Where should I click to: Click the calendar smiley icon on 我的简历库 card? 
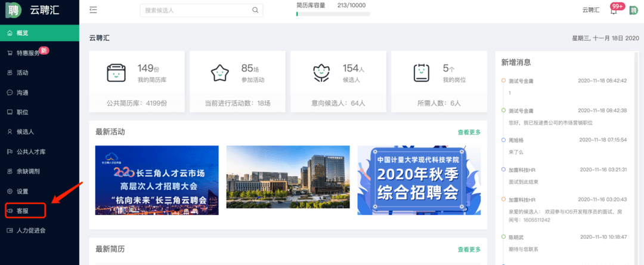tap(116, 73)
